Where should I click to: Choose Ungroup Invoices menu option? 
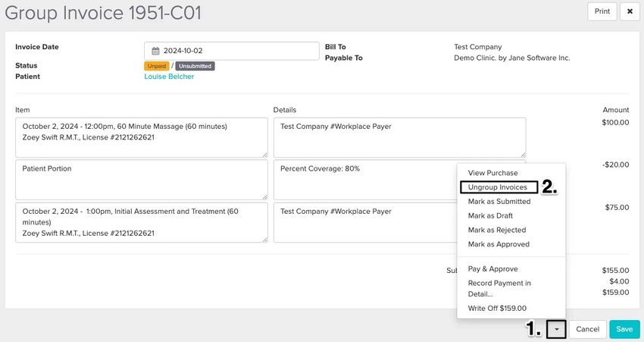499,187
